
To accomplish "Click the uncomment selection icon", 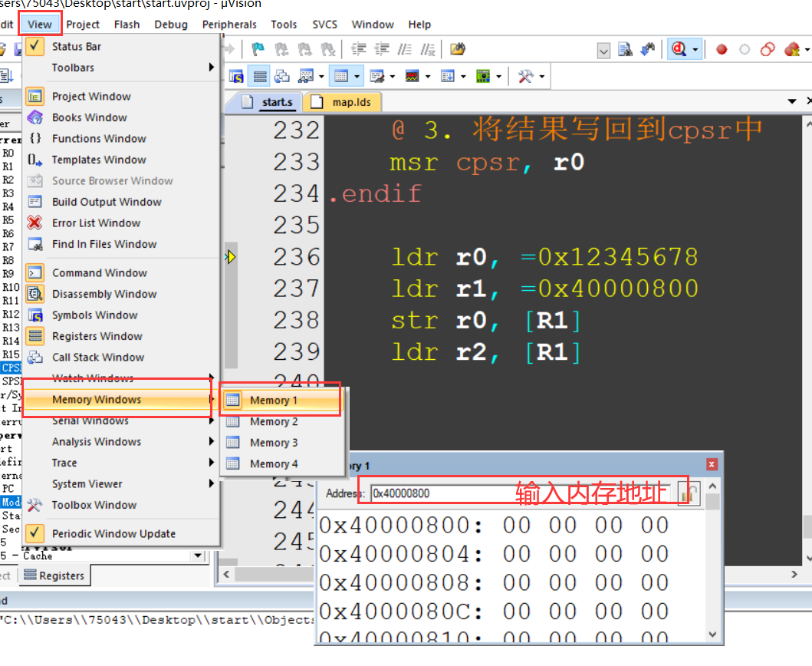I will click(428, 49).
